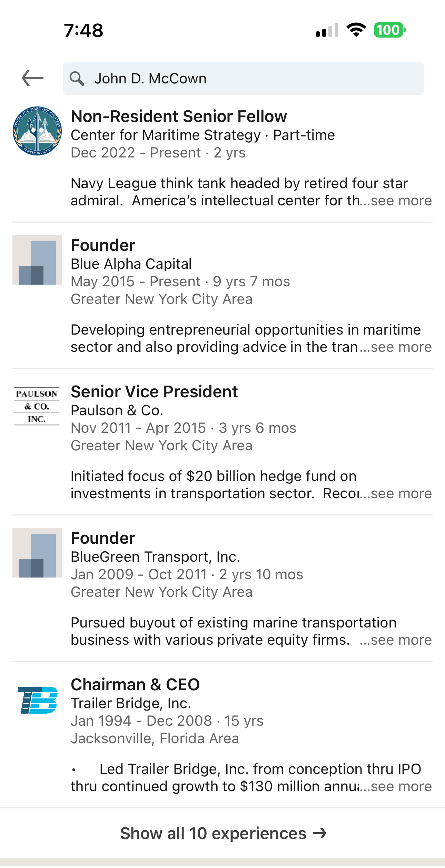445x868 pixels.
Task: Tap the search magnifier icon
Action: (77, 79)
